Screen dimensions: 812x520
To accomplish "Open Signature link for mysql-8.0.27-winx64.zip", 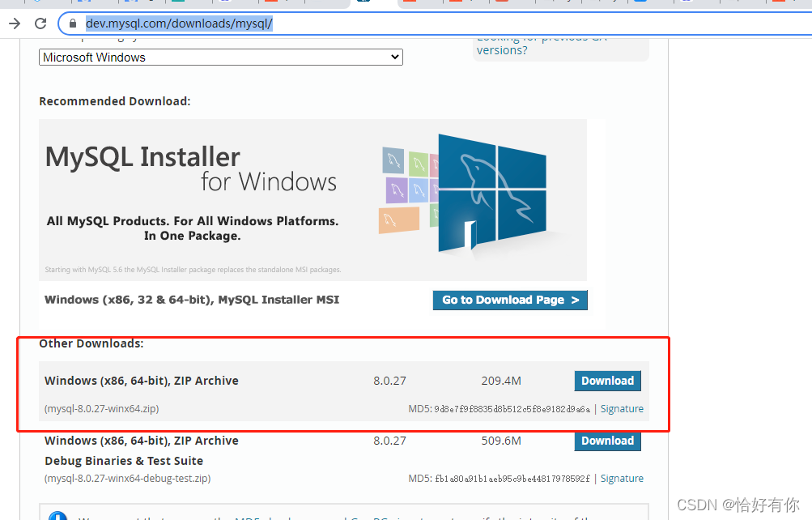I will pos(622,409).
